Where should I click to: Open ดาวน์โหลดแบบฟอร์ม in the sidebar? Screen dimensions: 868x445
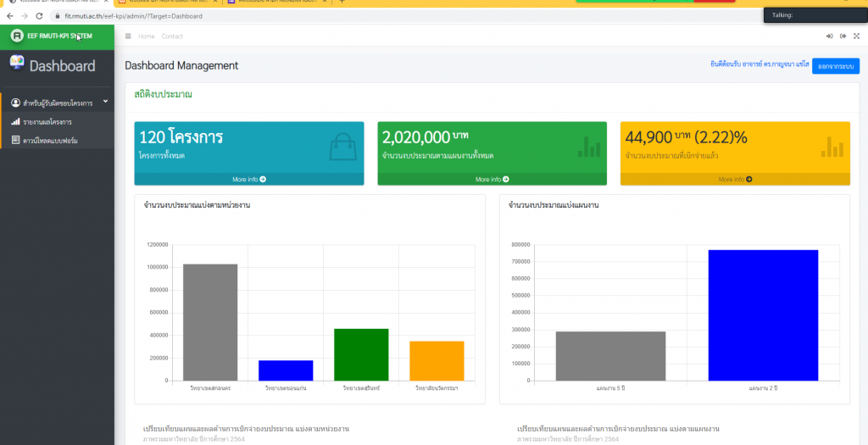51,141
